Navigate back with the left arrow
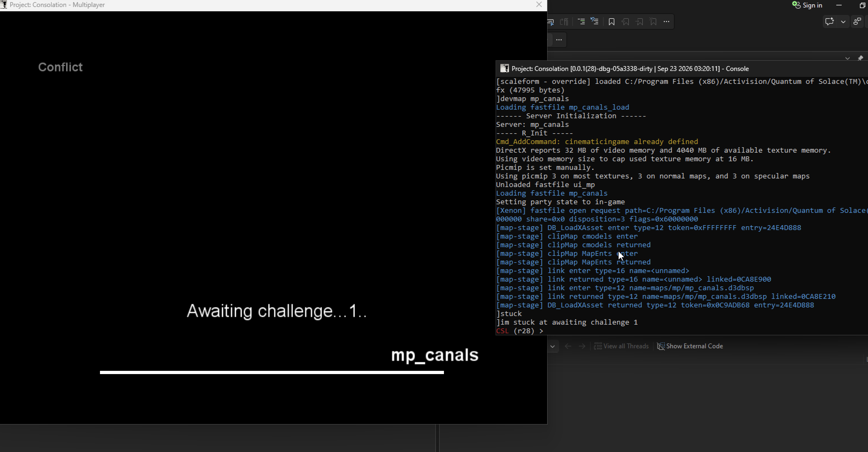Viewport: 868px width, 452px height. point(568,346)
